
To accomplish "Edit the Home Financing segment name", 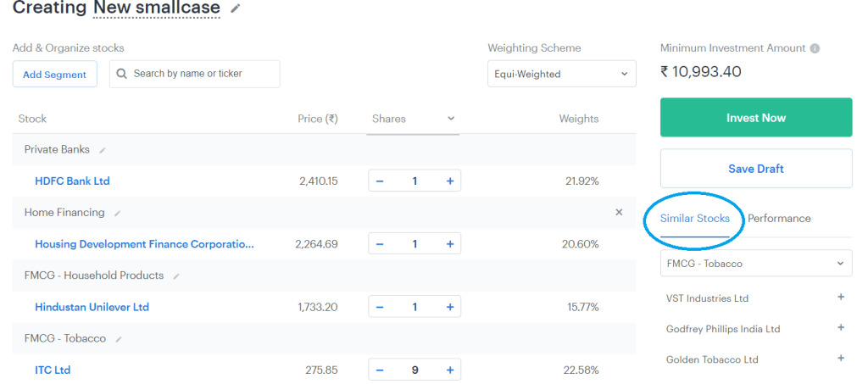I will coord(117,213).
